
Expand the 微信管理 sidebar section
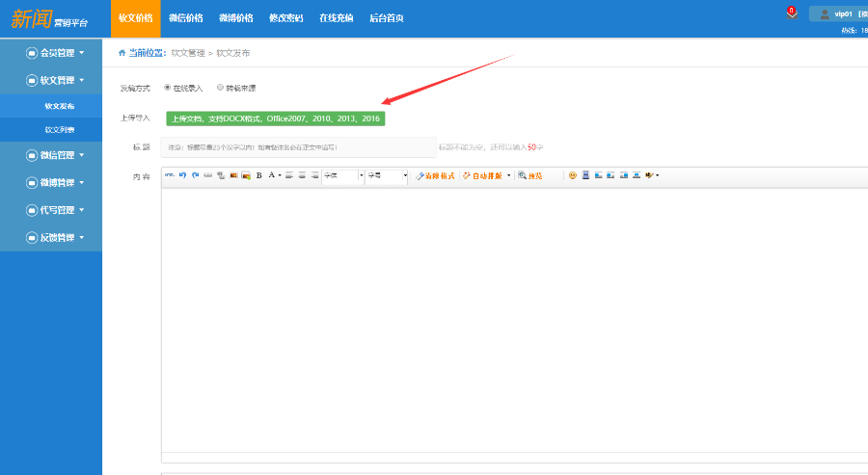56,155
